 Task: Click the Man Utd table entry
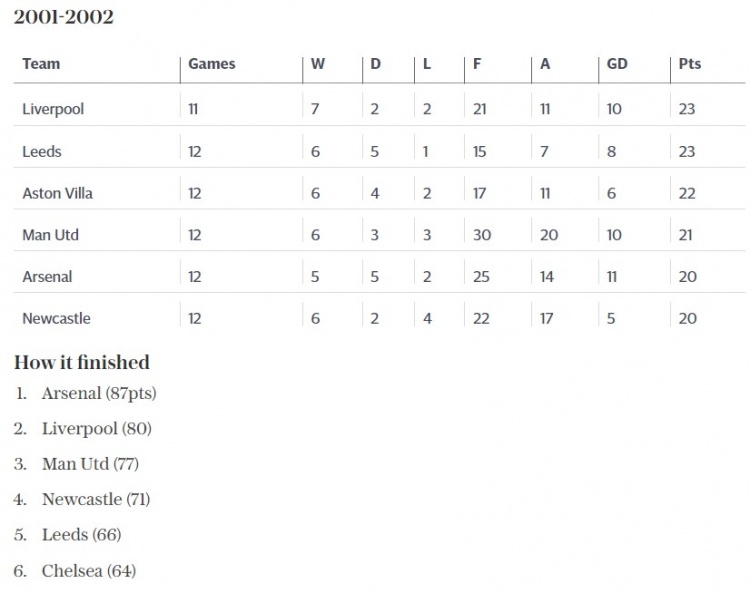tap(50, 235)
